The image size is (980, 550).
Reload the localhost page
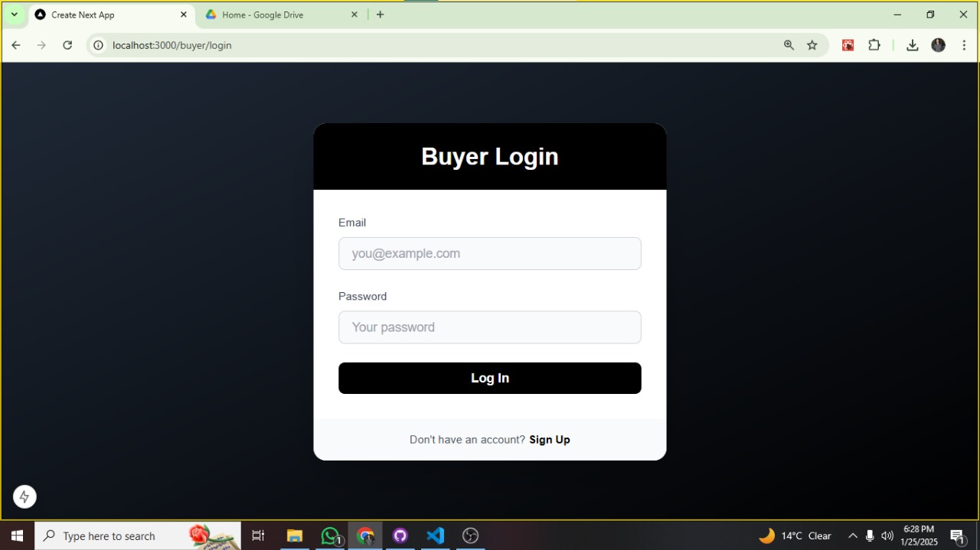(67, 45)
